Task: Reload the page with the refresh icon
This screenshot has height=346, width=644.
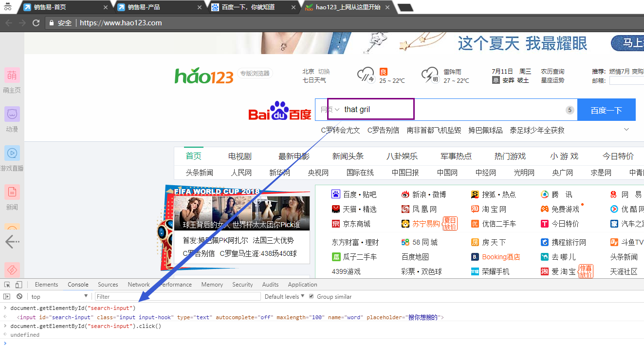Action: [36, 23]
